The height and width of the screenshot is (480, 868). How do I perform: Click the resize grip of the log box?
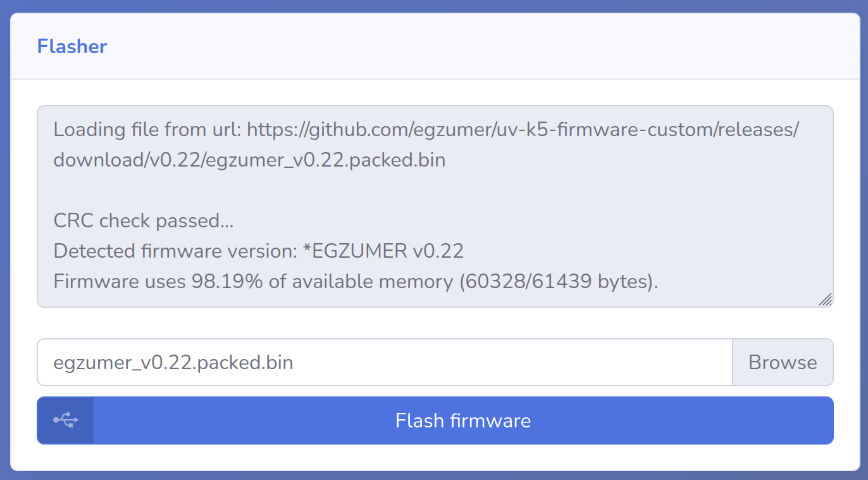(825, 300)
